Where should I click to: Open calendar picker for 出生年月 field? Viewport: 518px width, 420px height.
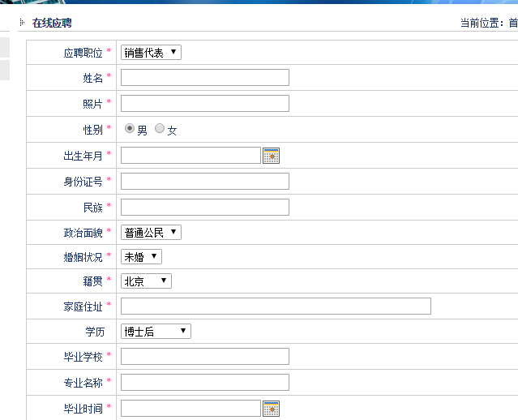pyautogui.click(x=271, y=156)
